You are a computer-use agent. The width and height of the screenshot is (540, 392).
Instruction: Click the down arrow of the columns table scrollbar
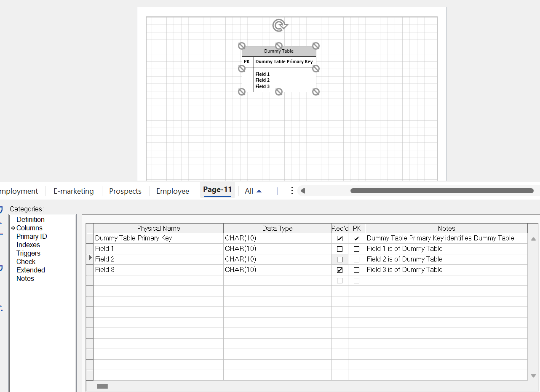pos(533,376)
